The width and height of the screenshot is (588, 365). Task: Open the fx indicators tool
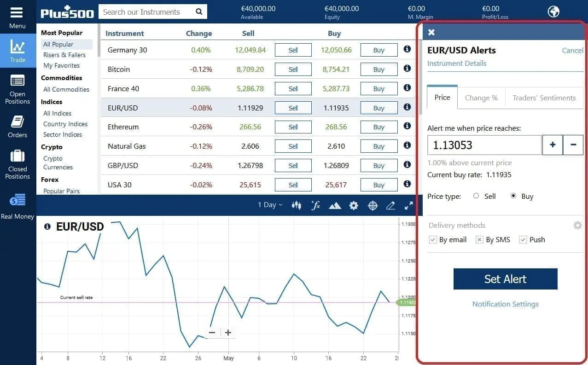pos(315,205)
